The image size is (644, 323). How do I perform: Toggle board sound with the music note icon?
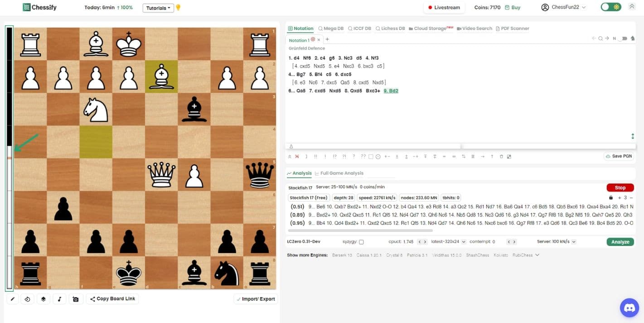pyautogui.click(x=59, y=299)
